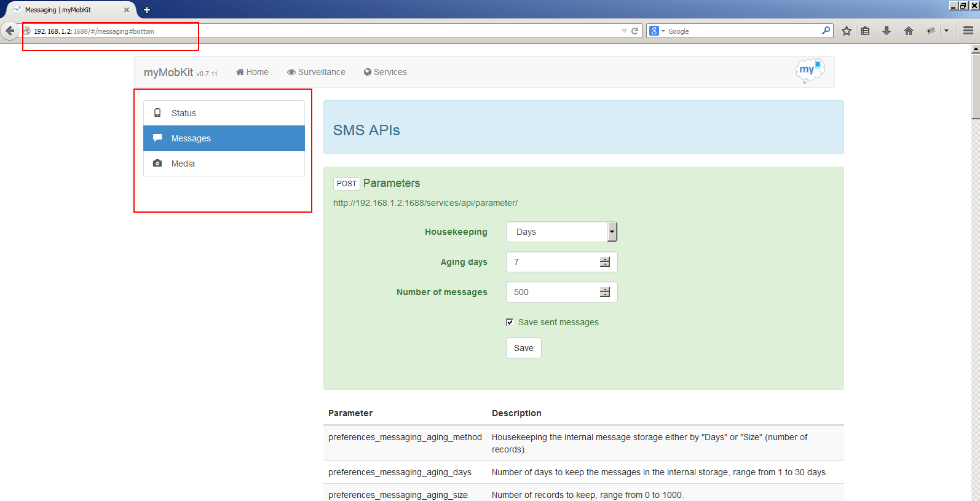Open Firefox hamburger menu
The image size is (980, 501).
point(968,31)
